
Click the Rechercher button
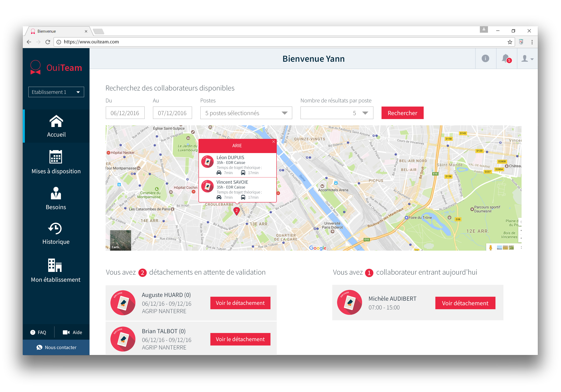[402, 113]
